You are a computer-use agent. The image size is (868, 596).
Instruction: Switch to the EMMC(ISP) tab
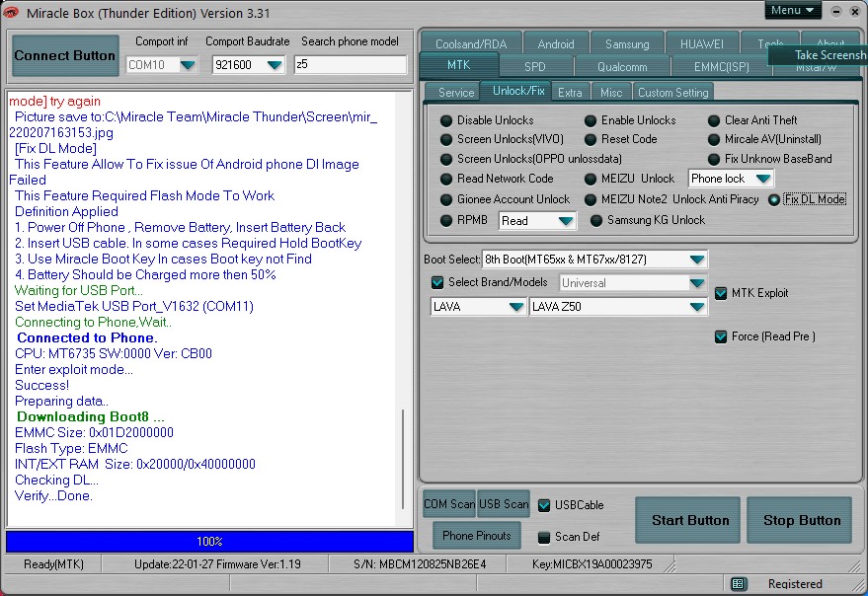(721, 67)
